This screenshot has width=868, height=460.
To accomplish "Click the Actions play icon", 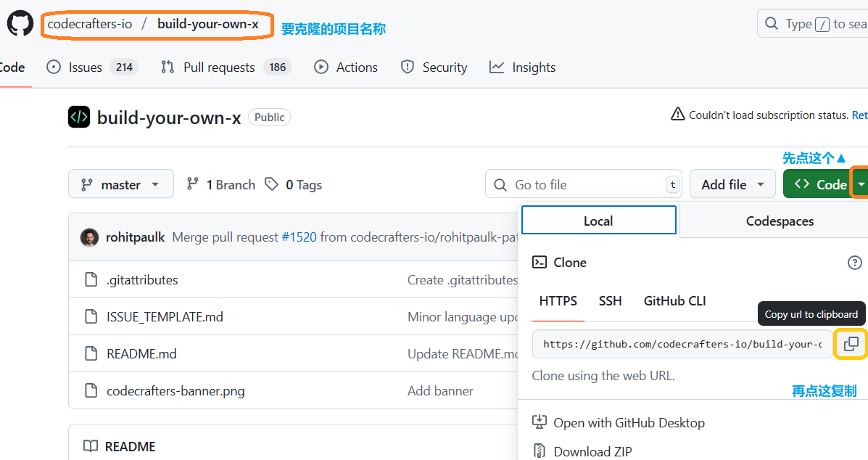I will click(321, 67).
